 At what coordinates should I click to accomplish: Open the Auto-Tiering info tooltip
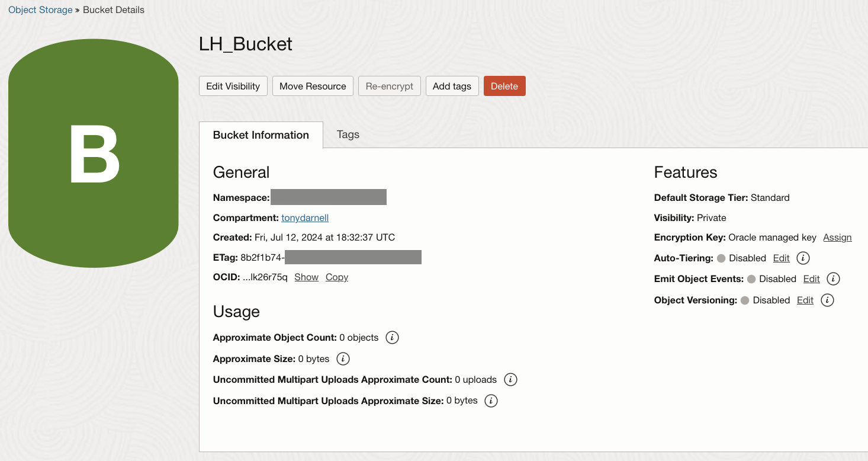[802, 258]
